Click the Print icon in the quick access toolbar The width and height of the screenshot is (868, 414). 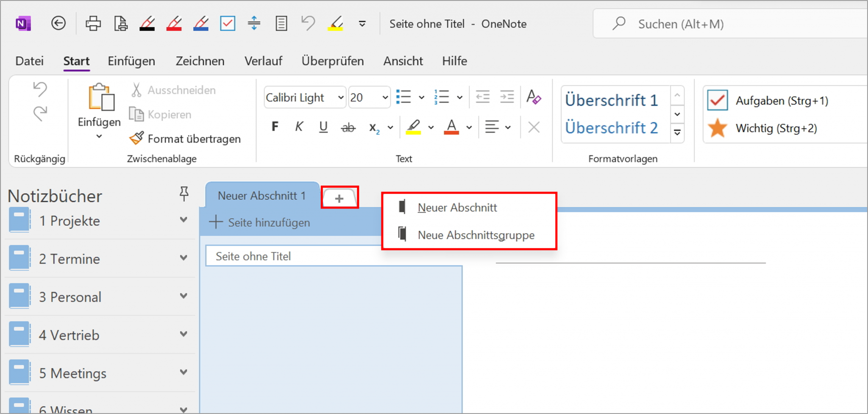coord(93,23)
